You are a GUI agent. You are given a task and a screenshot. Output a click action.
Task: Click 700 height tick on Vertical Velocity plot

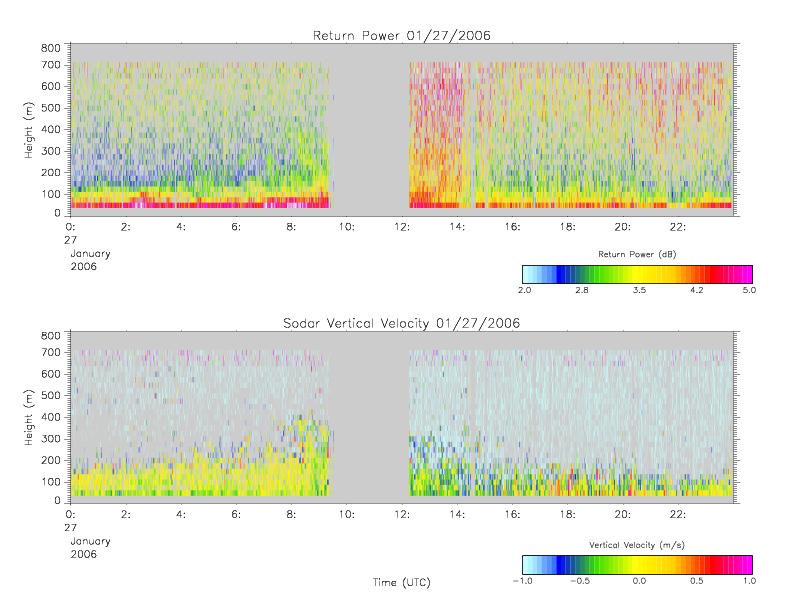click(50, 352)
